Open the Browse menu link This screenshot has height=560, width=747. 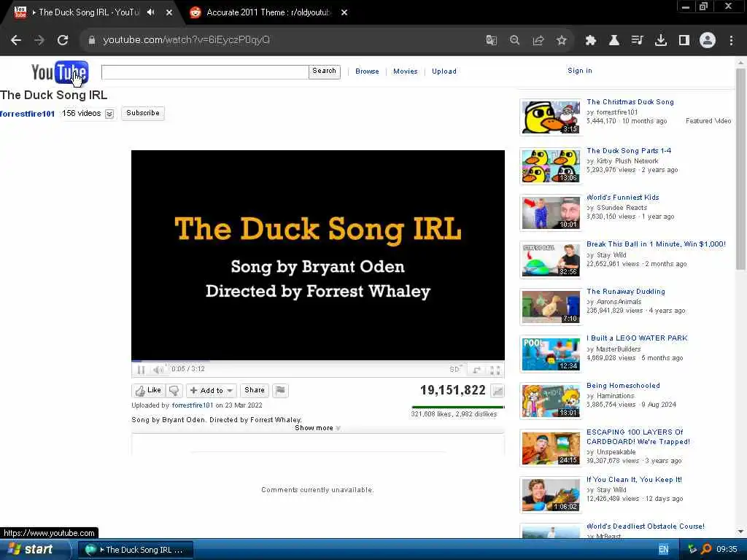coord(368,71)
